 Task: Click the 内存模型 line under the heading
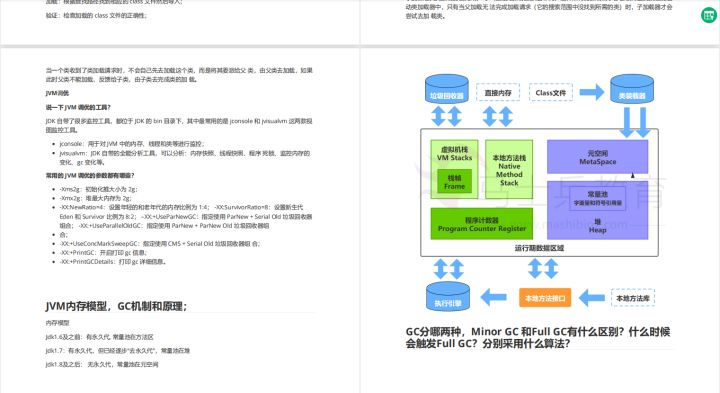tap(57, 323)
